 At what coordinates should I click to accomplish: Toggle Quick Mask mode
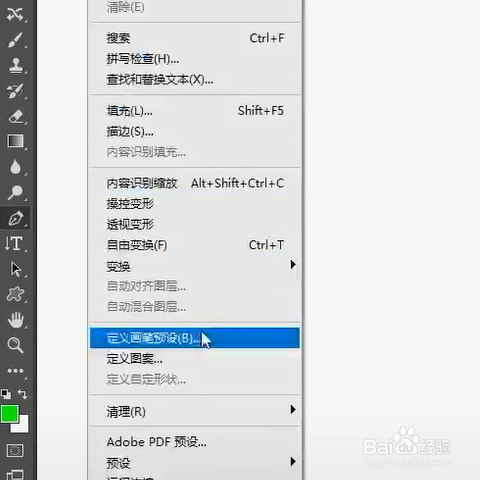click(x=15, y=451)
